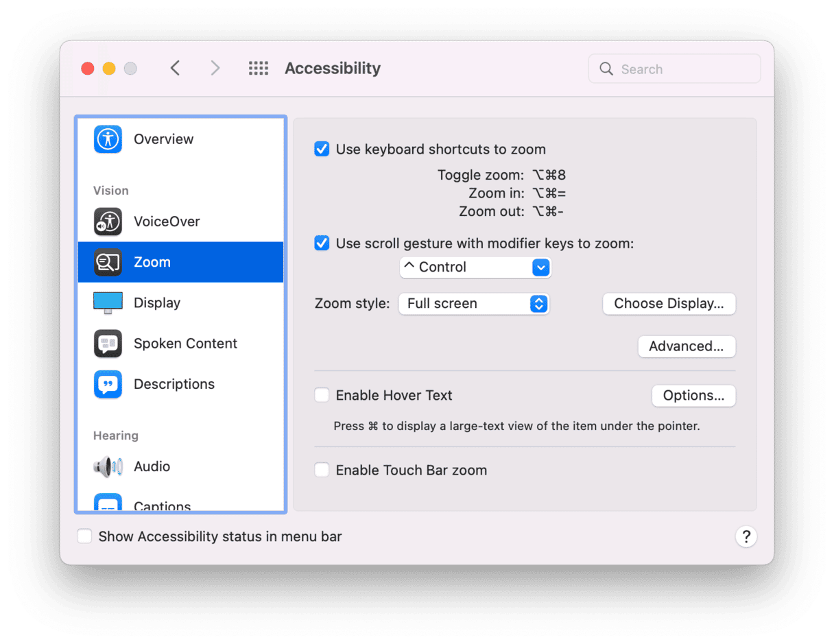
Task: Click the Choose Display button
Action: (669, 304)
